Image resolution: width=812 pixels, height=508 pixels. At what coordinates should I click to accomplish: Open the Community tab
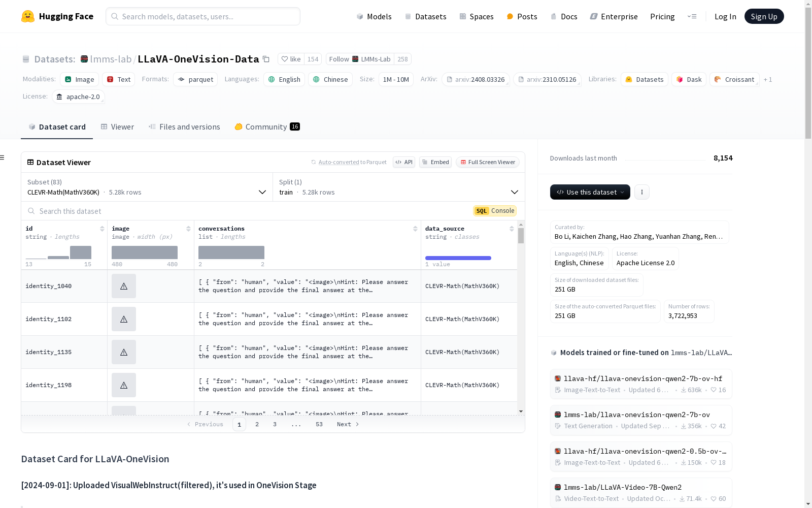(x=267, y=127)
